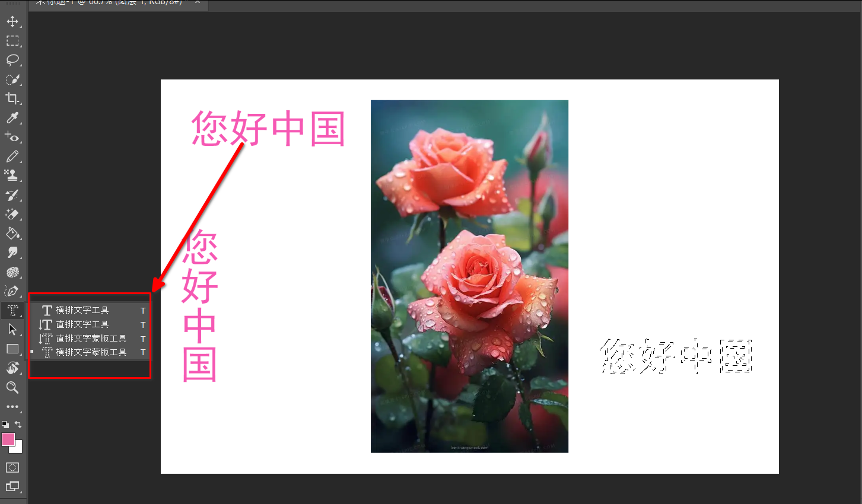Choose the Lasso tool
This screenshot has height=504, width=862.
click(x=12, y=60)
